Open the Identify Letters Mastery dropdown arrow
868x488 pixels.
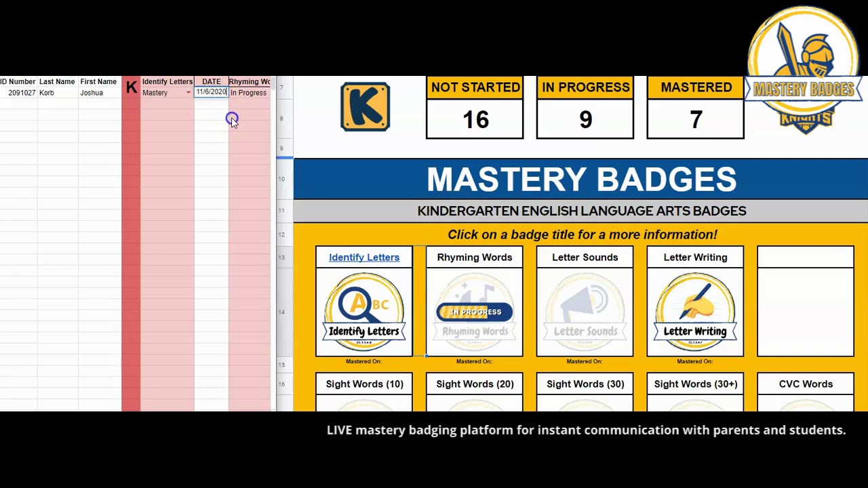[189, 93]
